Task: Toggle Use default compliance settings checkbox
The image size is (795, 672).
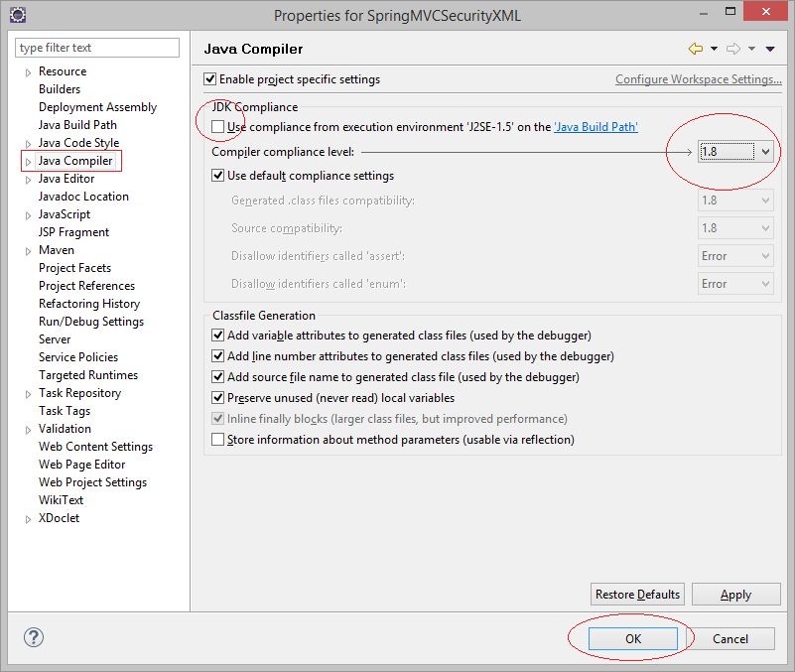Action: click(x=218, y=176)
